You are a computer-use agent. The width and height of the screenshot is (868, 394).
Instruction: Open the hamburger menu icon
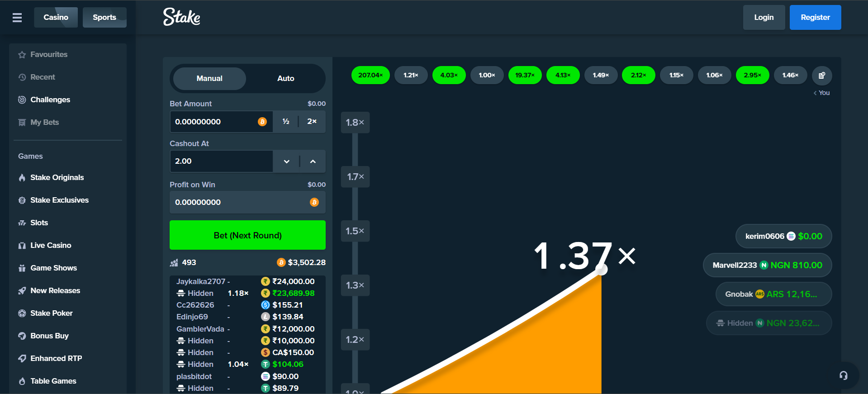[x=17, y=17]
